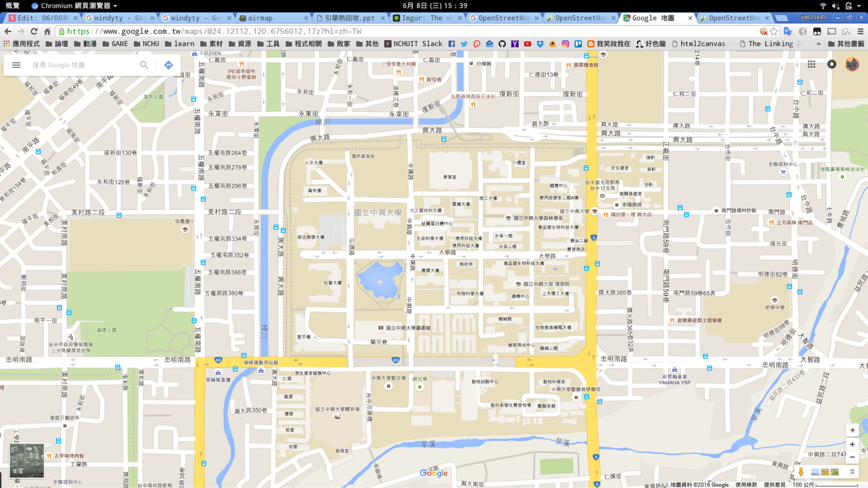Screen dimensions: 868x488
Task: Click the 福田屋 restaurant marker
Action: click(x=605, y=215)
